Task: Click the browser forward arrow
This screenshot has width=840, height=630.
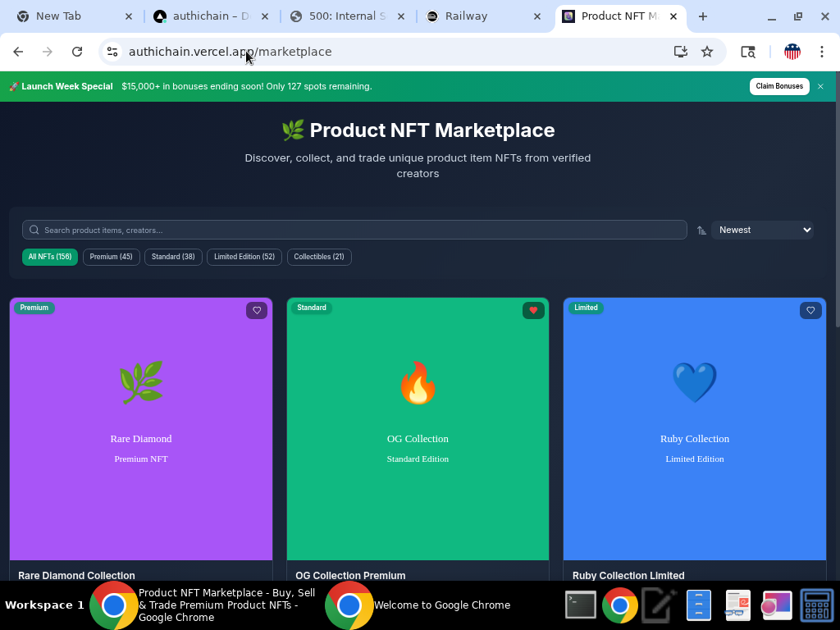Action: (x=47, y=52)
